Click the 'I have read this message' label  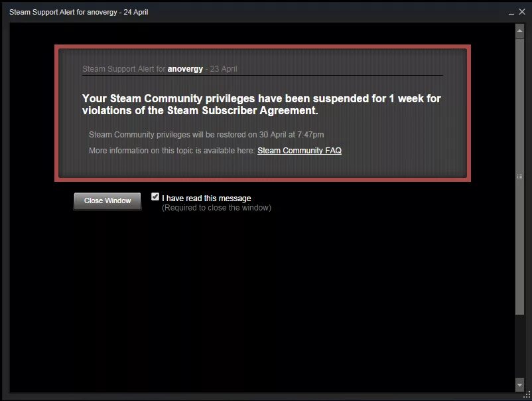[x=206, y=199]
